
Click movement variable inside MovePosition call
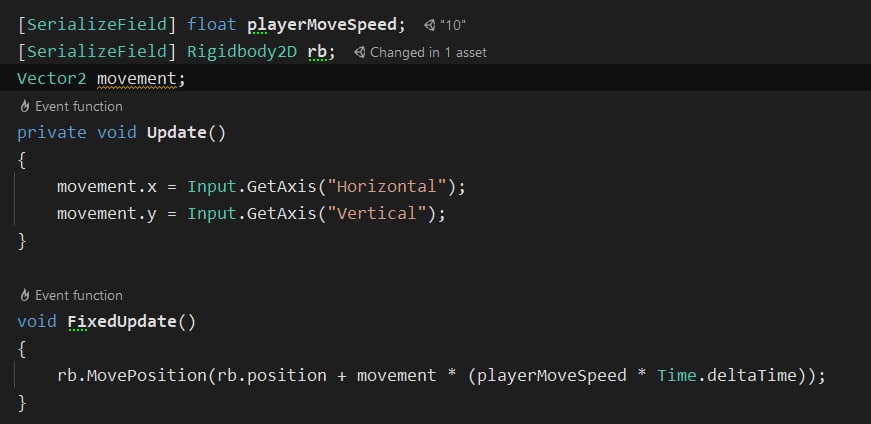click(x=397, y=376)
